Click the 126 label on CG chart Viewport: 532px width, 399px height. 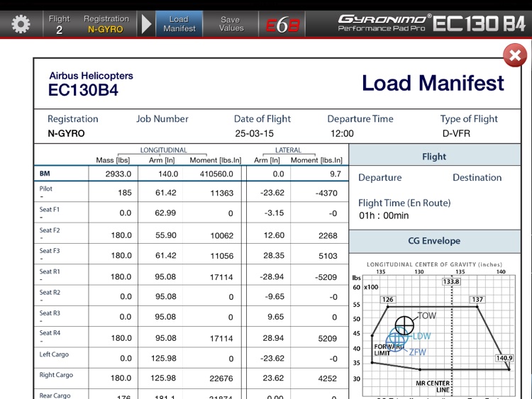click(387, 299)
